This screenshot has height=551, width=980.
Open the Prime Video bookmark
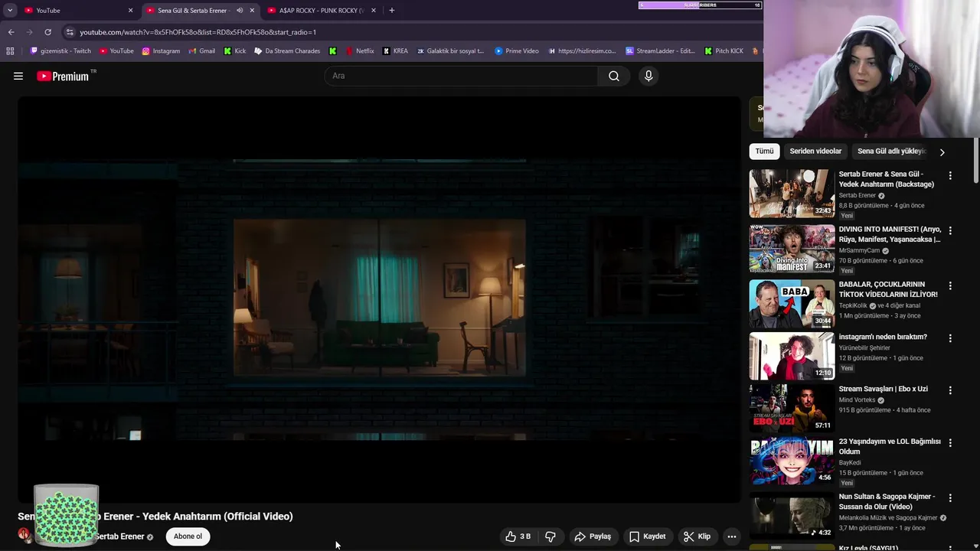click(x=517, y=51)
